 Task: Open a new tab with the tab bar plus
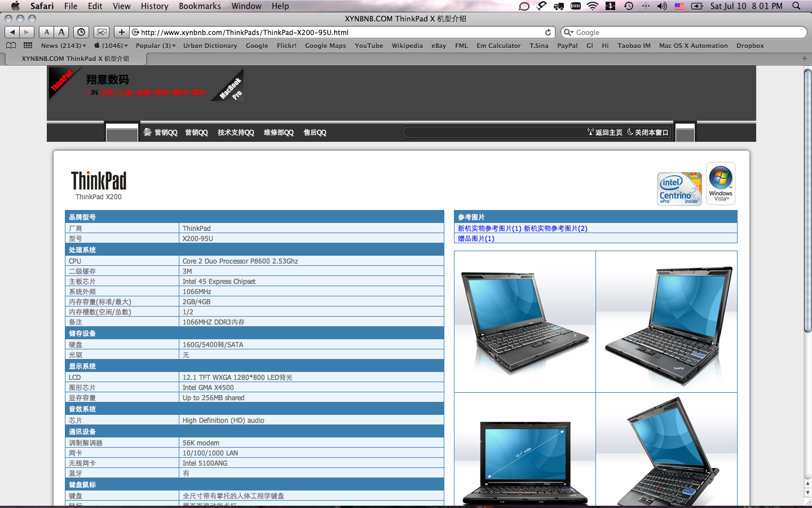coord(805,59)
